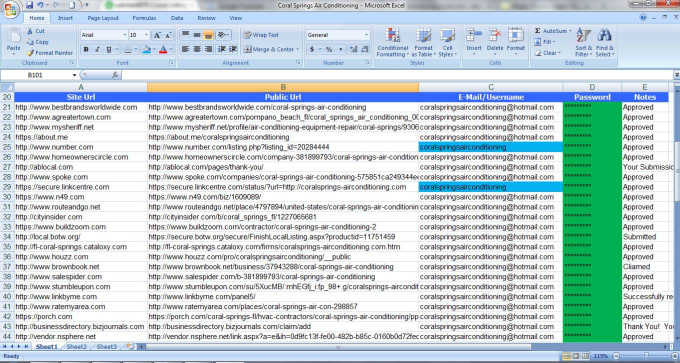The height and width of the screenshot is (363, 680).
Task: Insert cells button
Action: [x=474, y=42]
